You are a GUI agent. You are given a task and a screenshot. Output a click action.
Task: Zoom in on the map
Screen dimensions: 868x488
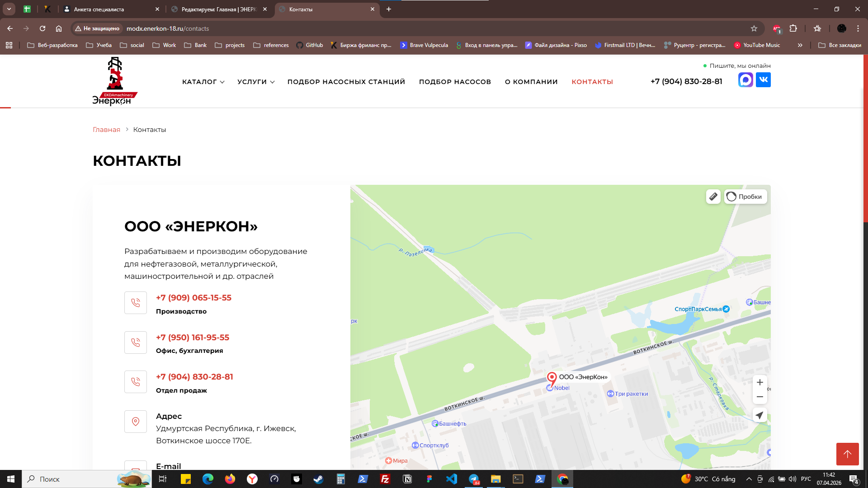point(760,382)
